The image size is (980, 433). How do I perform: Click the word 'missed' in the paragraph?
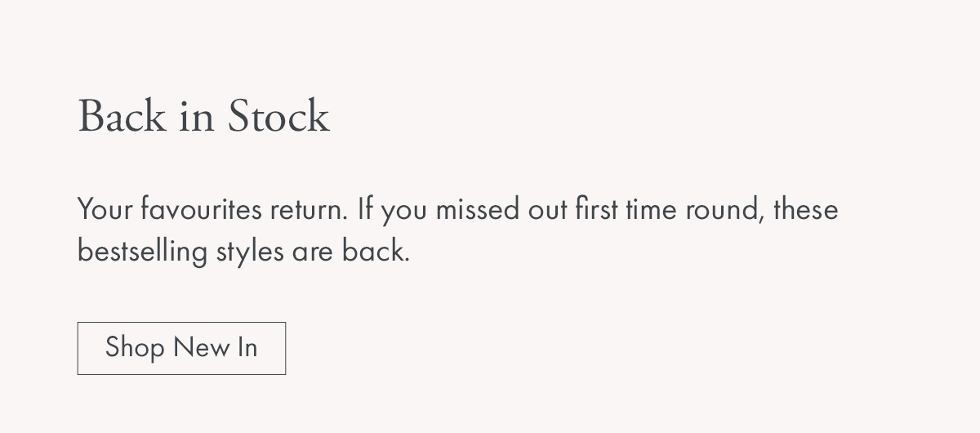[x=478, y=209]
